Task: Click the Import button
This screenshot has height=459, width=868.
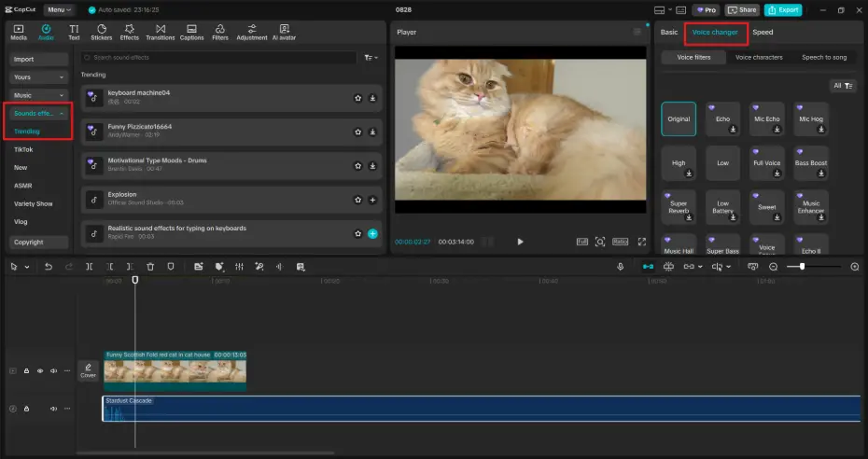Action: click(x=40, y=59)
